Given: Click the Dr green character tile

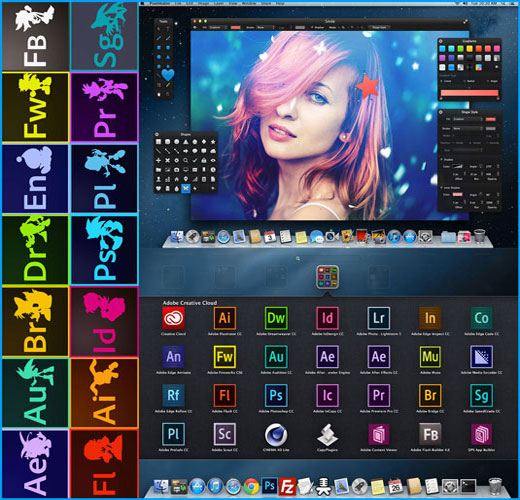Looking at the screenshot, I should 35,250.
